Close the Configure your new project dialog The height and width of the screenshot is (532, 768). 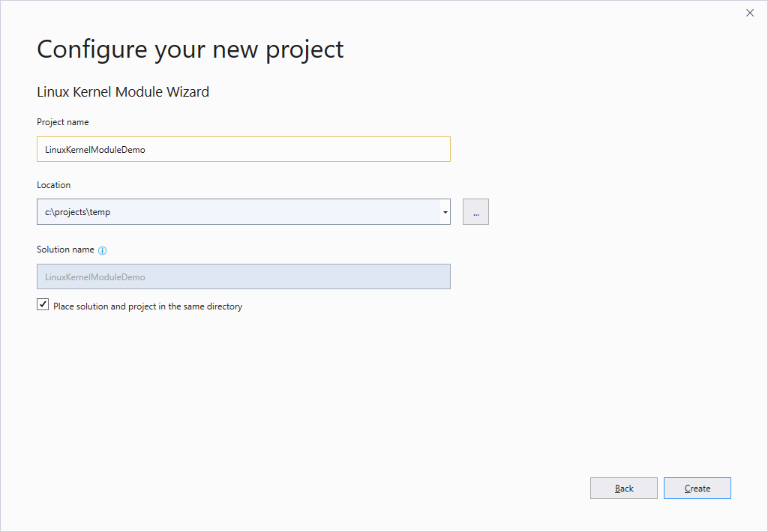pos(749,13)
